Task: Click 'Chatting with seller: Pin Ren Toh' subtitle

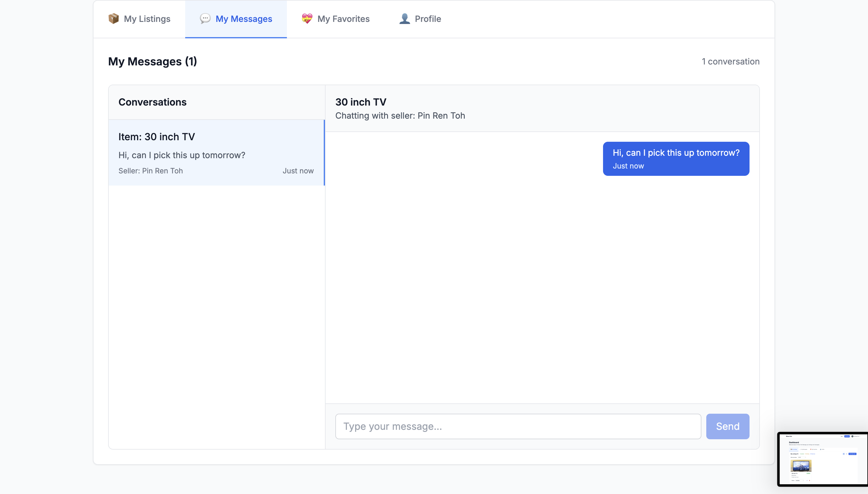Action: tap(400, 116)
